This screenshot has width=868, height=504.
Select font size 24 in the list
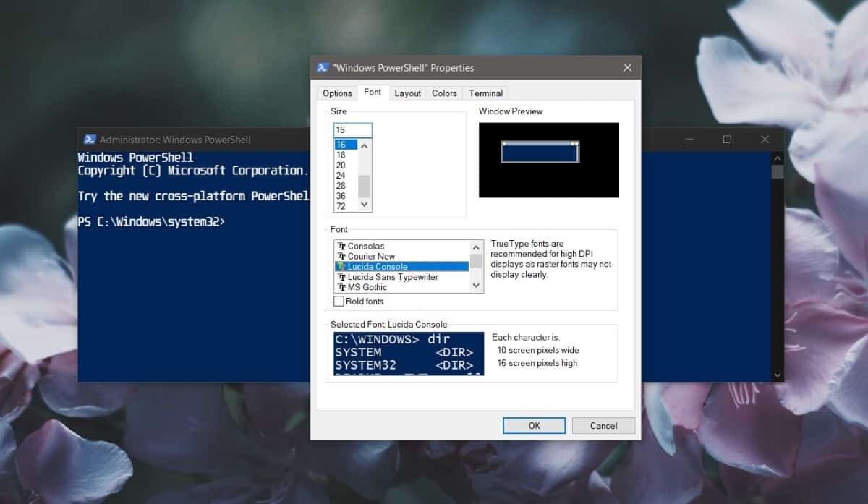341,176
